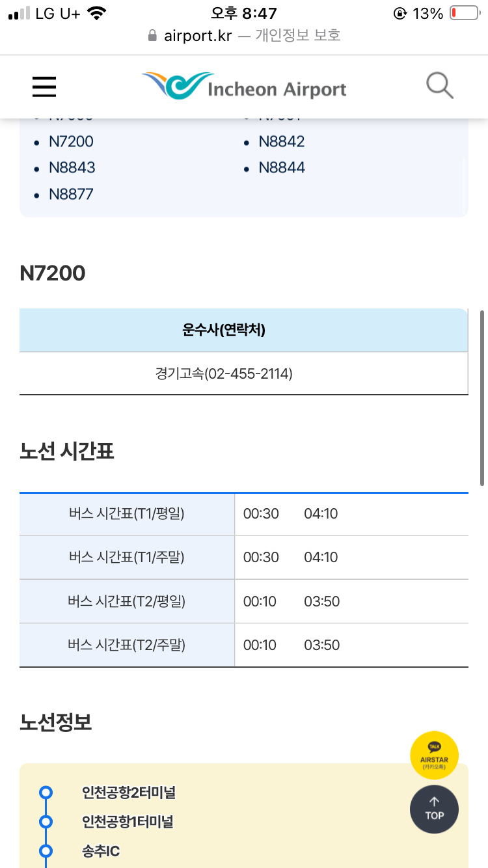Viewport: 488px width, 868px height.
Task: Click the page scrollbar thumb
Action: [x=482, y=398]
